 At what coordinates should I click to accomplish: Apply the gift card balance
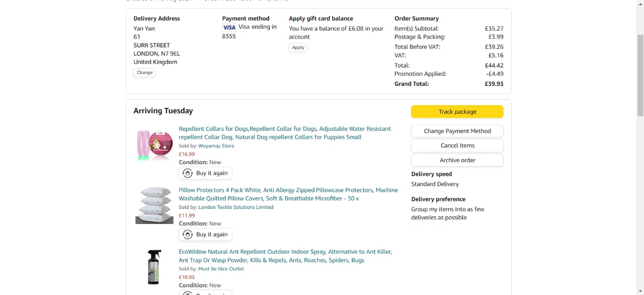[298, 47]
